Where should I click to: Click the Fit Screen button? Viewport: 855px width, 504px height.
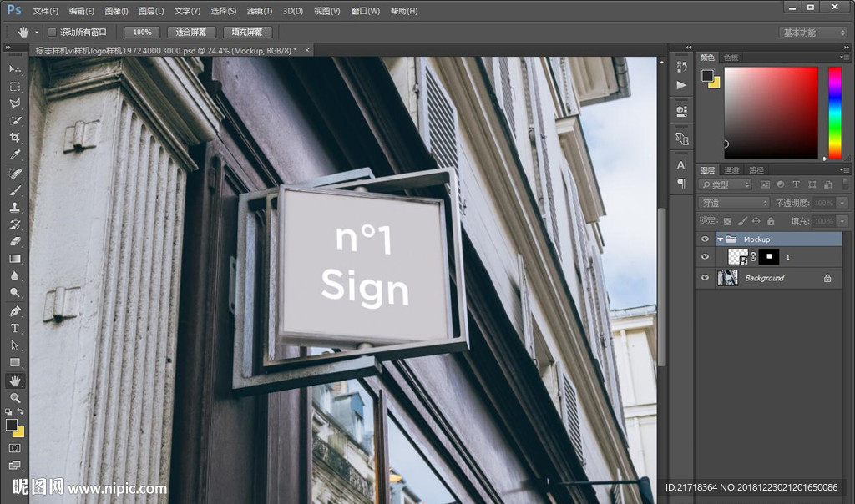pos(191,33)
